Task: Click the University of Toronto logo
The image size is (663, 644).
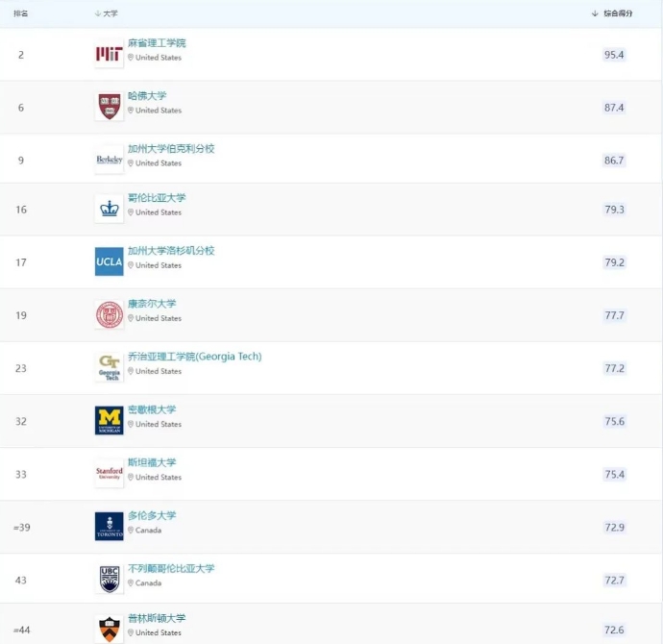Action: [x=110, y=527]
